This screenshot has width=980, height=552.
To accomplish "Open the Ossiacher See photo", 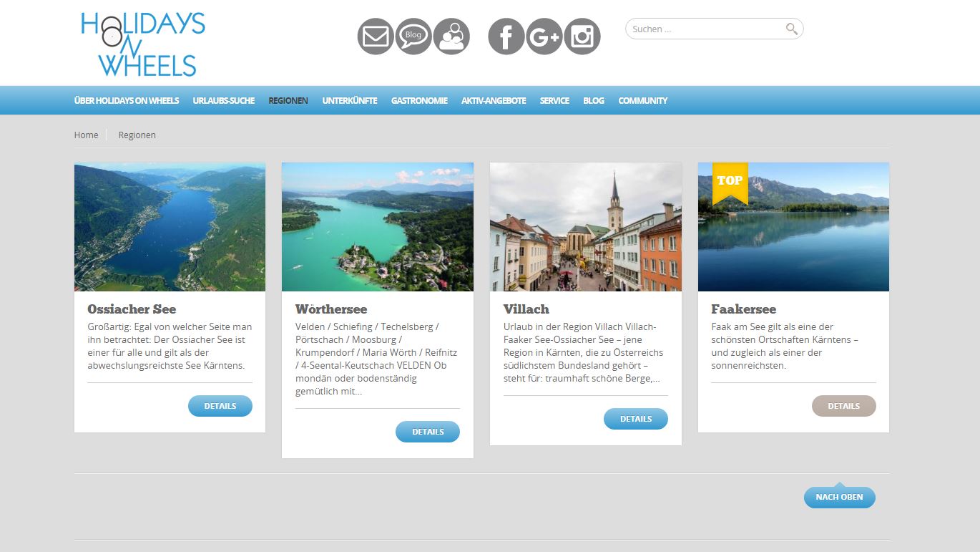I will click(170, 227).
